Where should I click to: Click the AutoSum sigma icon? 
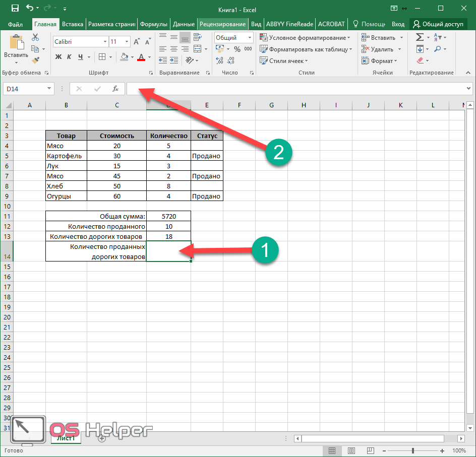pyautogui.click(x=419, y=38)
